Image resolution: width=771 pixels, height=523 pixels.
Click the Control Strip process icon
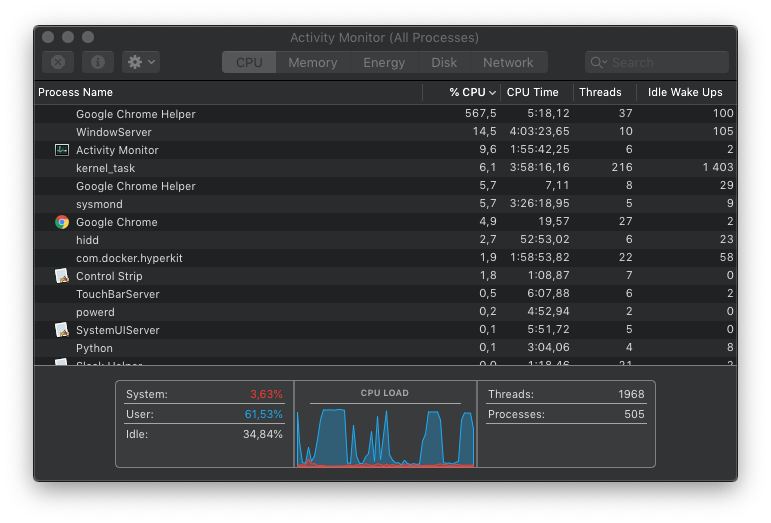click(62, 276)
